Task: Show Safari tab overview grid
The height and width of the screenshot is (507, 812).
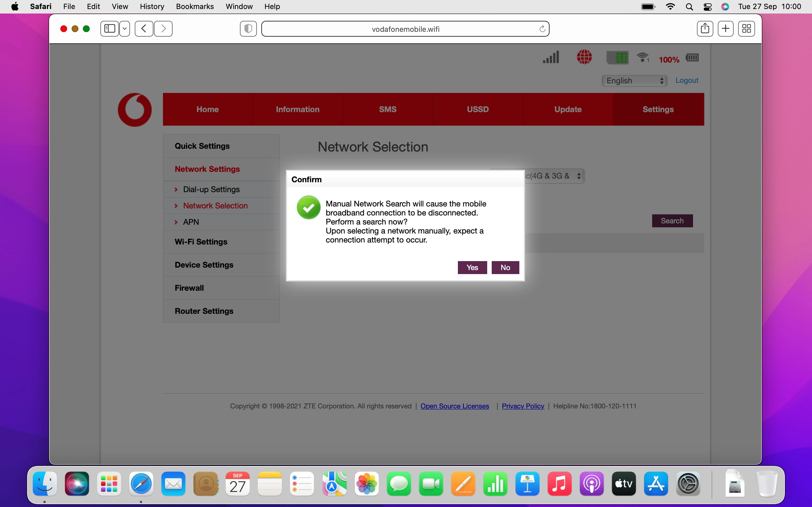Action: pos(746,29)
